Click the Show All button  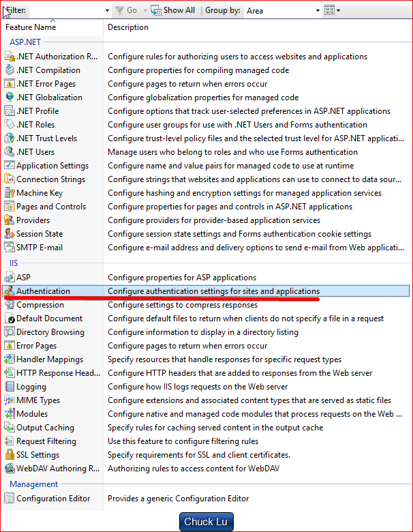click(173, 10)
